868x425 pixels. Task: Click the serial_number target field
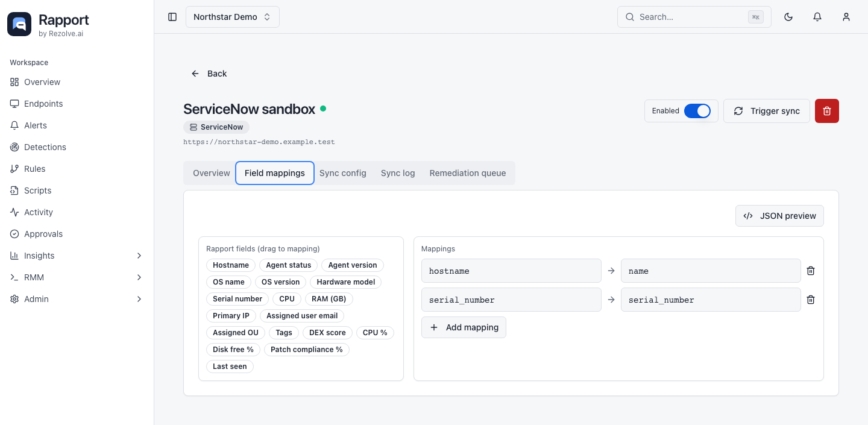[x=711, y=300]
